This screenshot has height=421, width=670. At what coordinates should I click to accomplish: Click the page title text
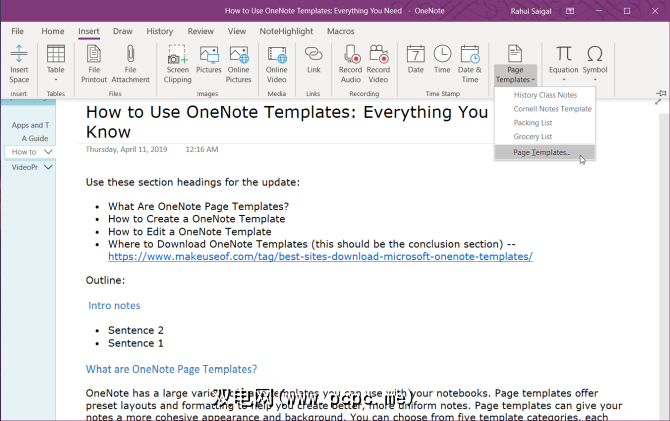tap(286, 122)
